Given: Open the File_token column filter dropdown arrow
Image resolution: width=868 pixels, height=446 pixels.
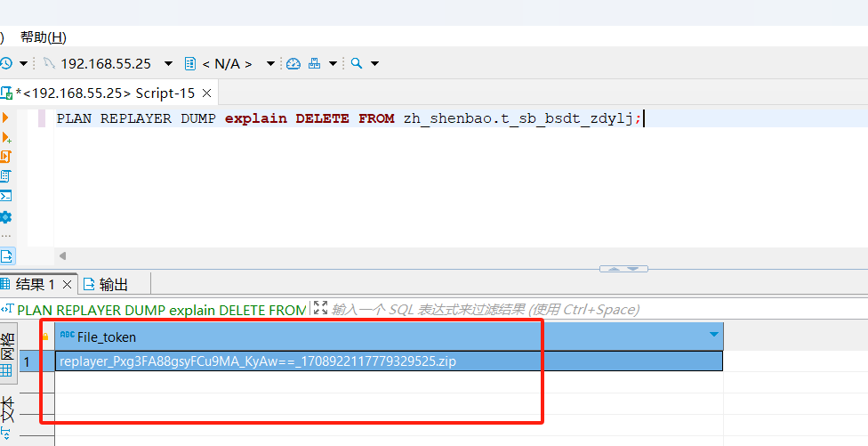Looking at the screenshot, I should [x=714, y=335].
